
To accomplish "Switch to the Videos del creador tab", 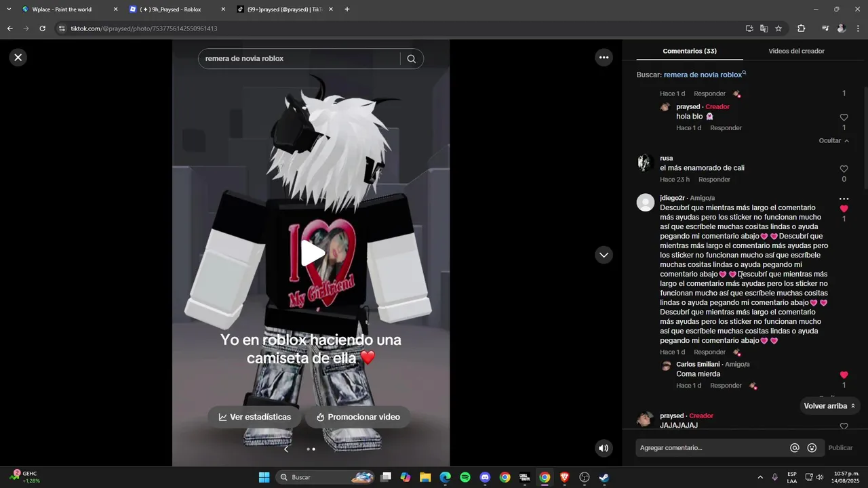I will pos(796,51).
